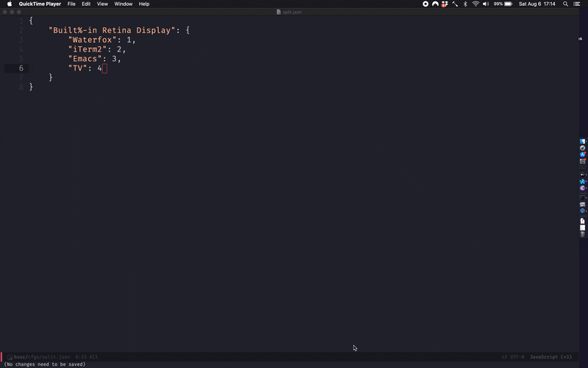Open the Apple menu
The width and height of the screenshot is (588, 368).
tap(10, 4)
